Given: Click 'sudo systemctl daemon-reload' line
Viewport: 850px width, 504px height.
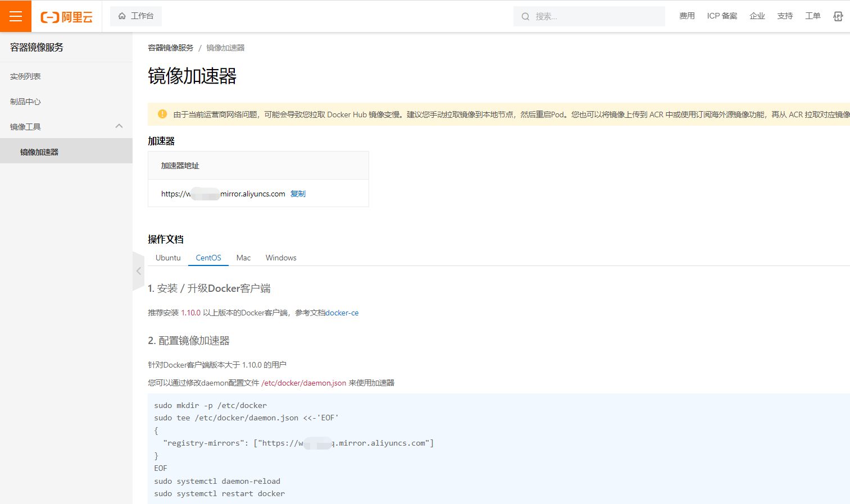Looking at the screenshot, I should point(217,481).
